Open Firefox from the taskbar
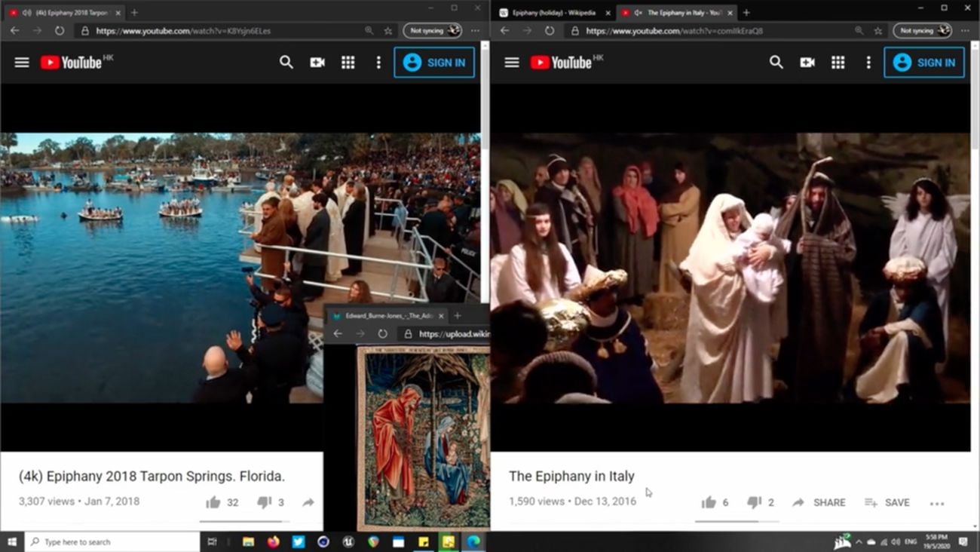Screen dimensions: 980x552 pos(273,541)
